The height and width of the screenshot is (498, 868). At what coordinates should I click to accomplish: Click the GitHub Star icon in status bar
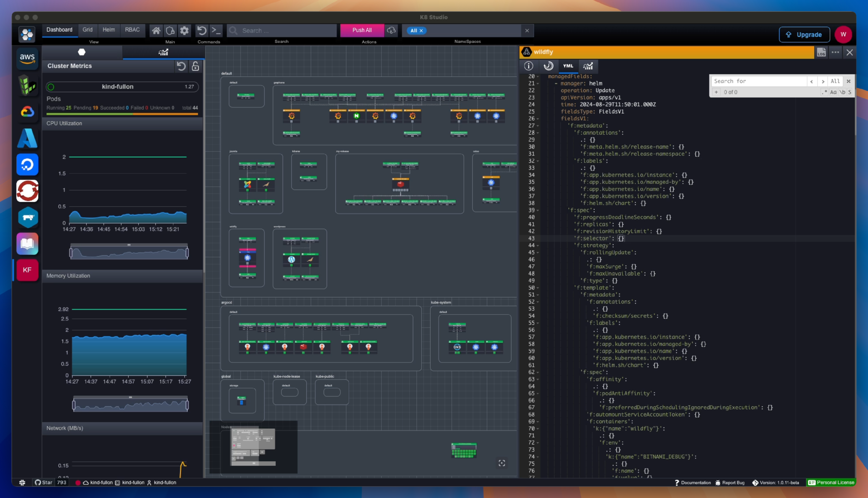(x=38, y=482)
